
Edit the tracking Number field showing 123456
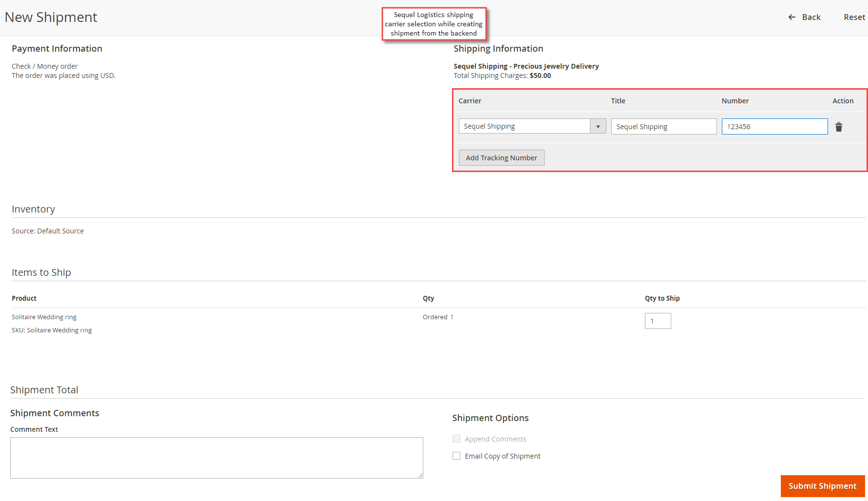[x=774, y=126]
